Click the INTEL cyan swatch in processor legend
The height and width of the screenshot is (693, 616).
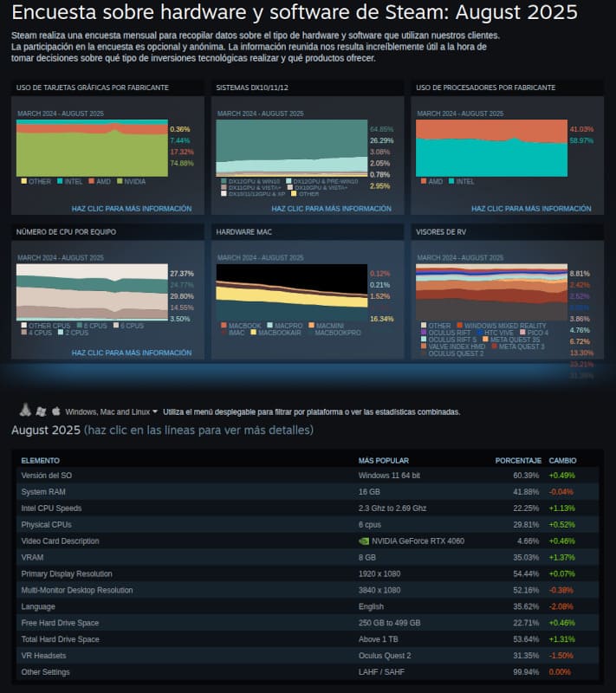pos(451,181)
